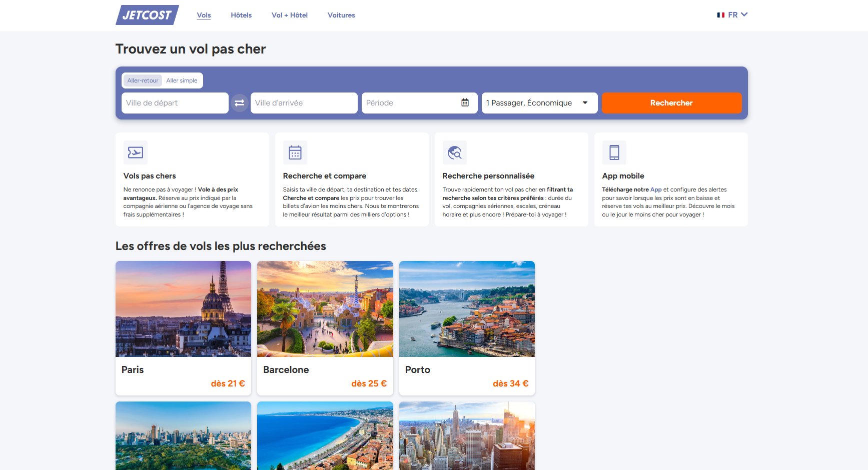Focus the Ville de départ field
868x470 pixels.
175,103
